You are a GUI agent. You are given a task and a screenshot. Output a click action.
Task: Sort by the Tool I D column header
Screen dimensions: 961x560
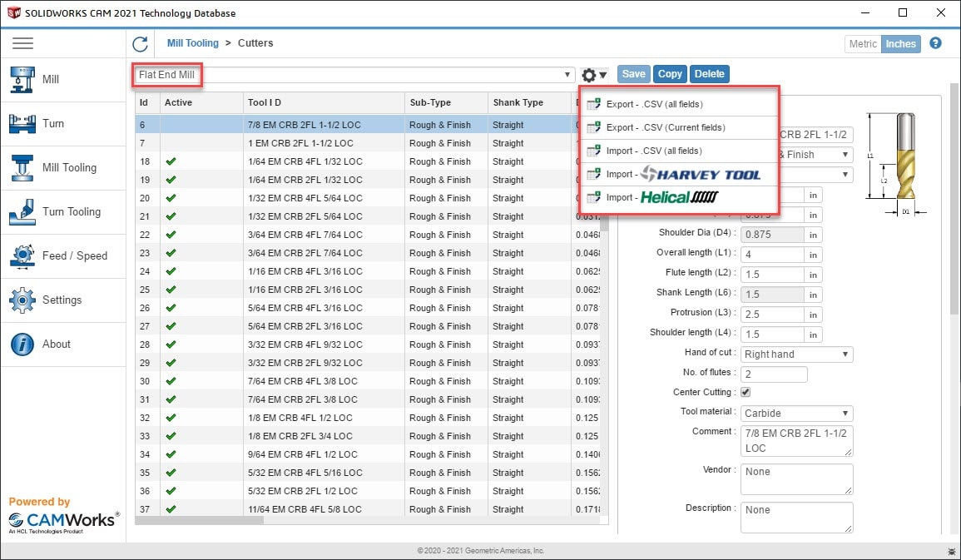(x=324, y=103)
